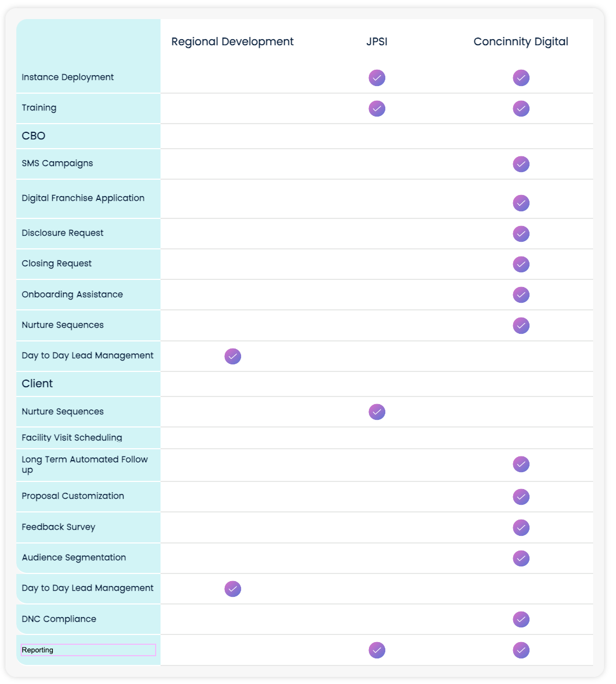The image size is (616, 684).
Task: Click the Client section heading
Action: [38, 384]
